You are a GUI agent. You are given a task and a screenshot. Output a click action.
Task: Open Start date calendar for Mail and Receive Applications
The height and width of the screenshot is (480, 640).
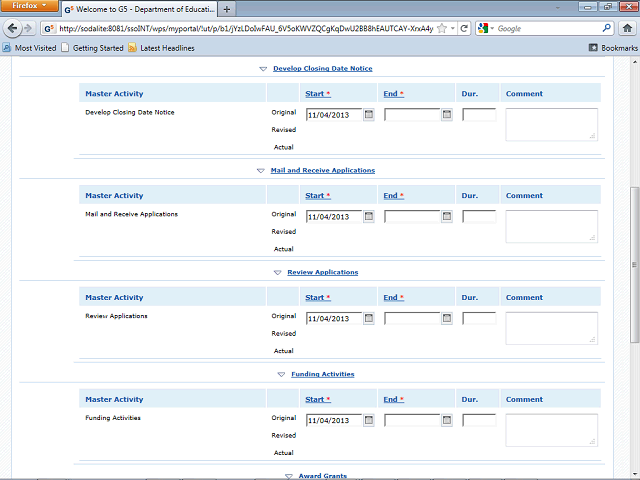(369, 216)
